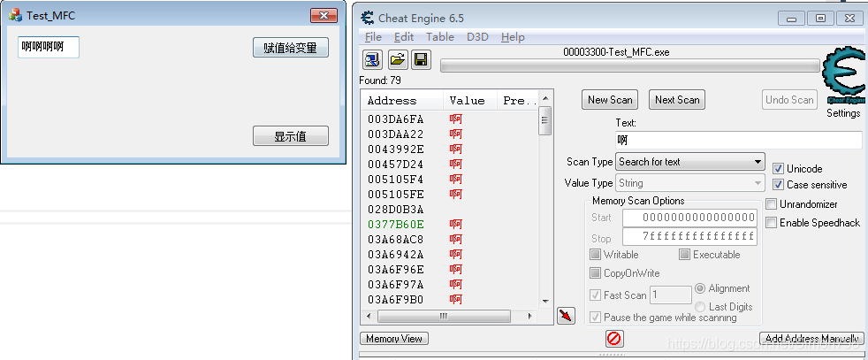The image size is (868, 360).
Task: Select address 005105F4 row
Action: pyautogui.click(x=450, y=179)
